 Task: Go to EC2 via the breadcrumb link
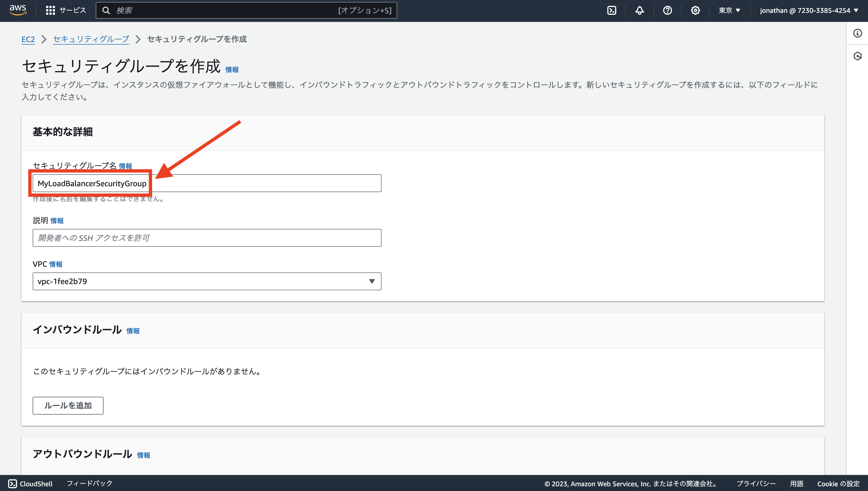28,39
